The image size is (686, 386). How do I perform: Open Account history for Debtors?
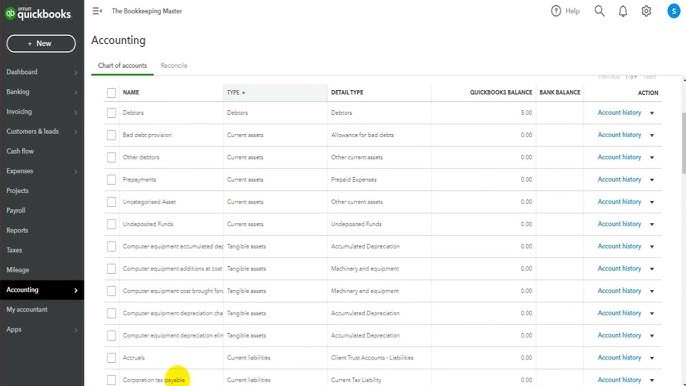pos(619,112)
